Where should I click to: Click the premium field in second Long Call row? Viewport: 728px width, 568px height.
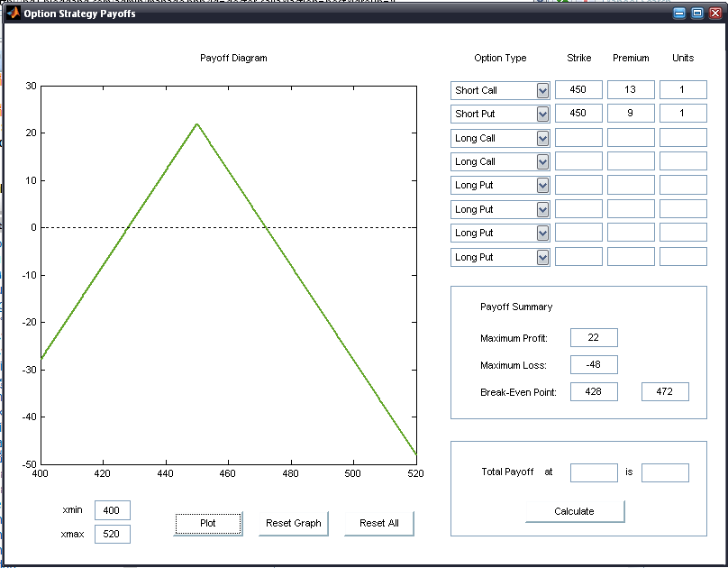tap(631, 161)
